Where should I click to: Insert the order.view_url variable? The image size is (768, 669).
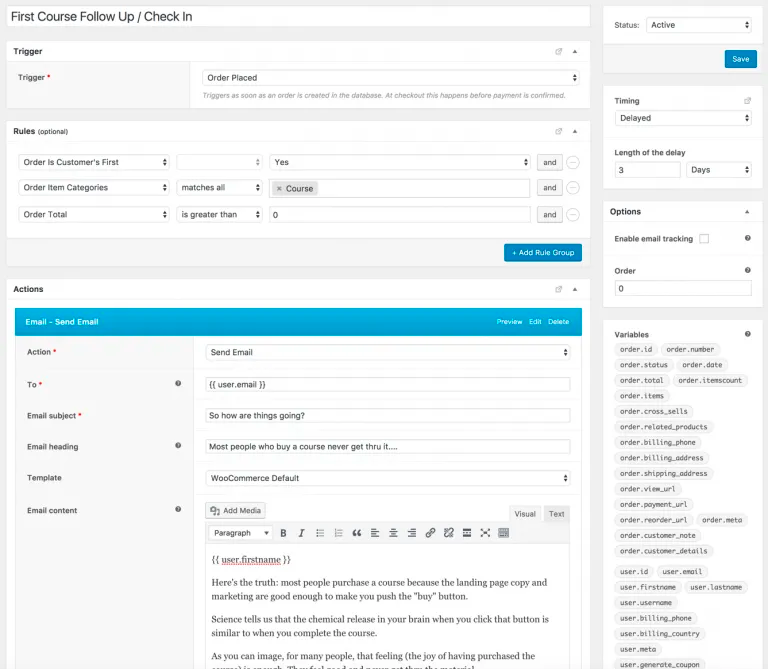648,489
